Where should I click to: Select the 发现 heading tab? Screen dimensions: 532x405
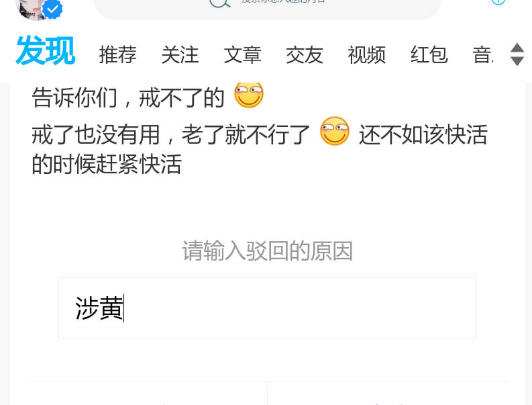46,51
